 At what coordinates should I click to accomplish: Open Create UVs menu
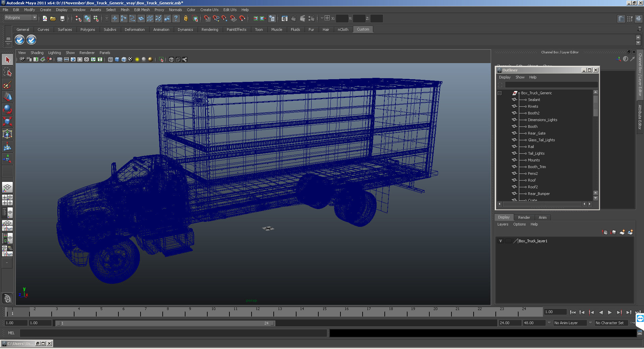coord(209,10)
